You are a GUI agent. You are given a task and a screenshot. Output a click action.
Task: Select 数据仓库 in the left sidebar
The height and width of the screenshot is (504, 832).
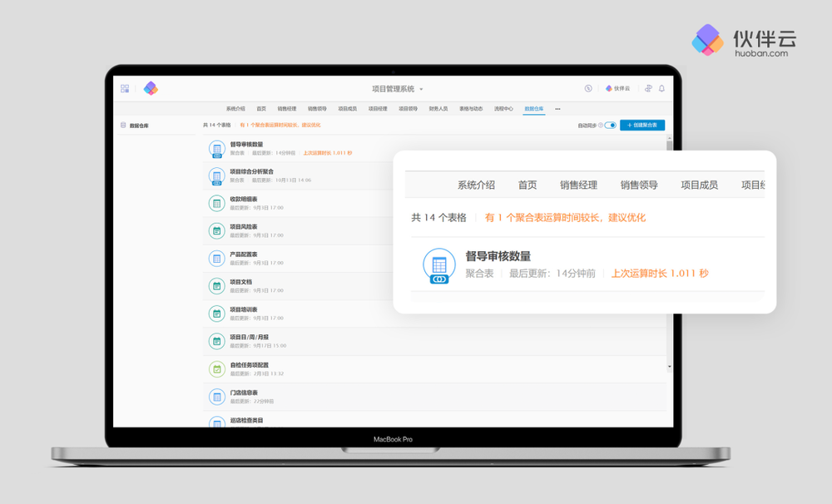click(138, 126)
